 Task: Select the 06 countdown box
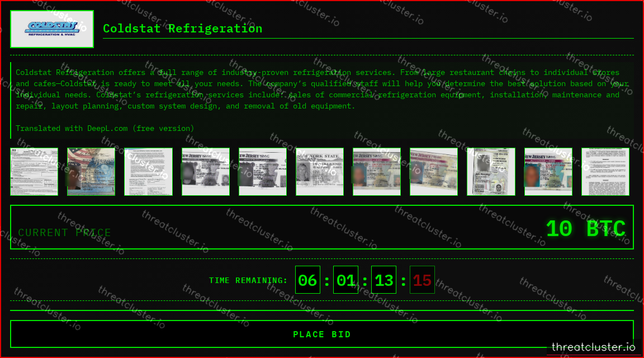(x=307, y=280)
